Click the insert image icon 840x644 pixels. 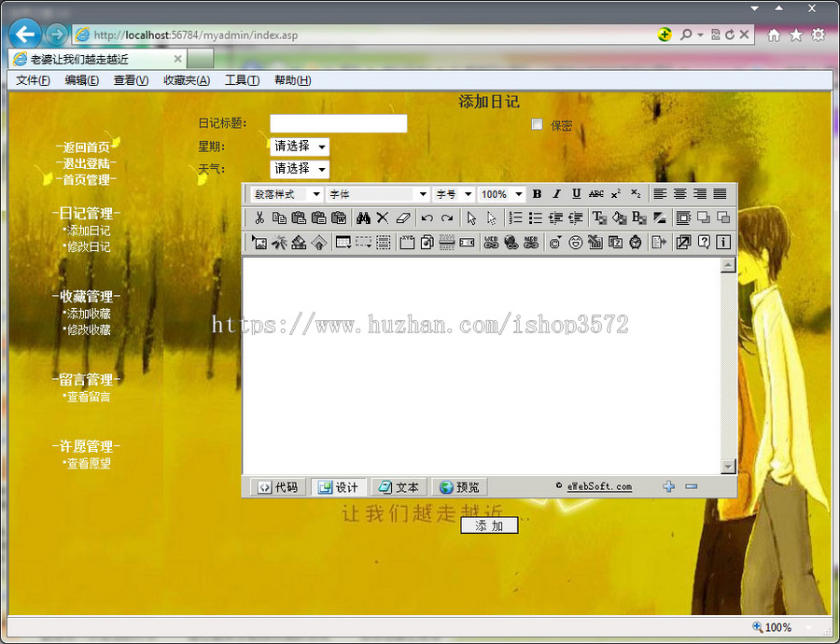(x=259, y=242)
